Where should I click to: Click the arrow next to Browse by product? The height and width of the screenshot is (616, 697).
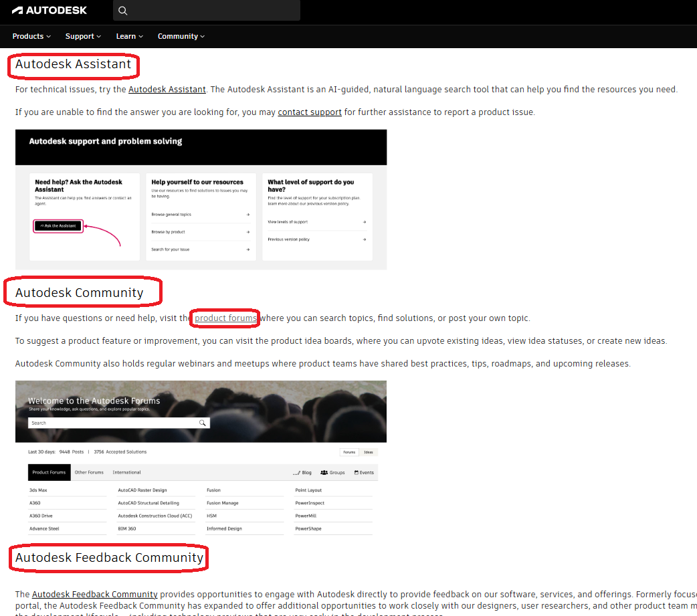tap(249, 231)
